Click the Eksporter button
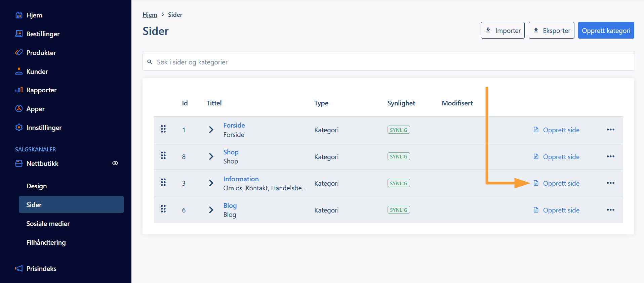The width and height of the screenshot is (644, 283). 551,31
